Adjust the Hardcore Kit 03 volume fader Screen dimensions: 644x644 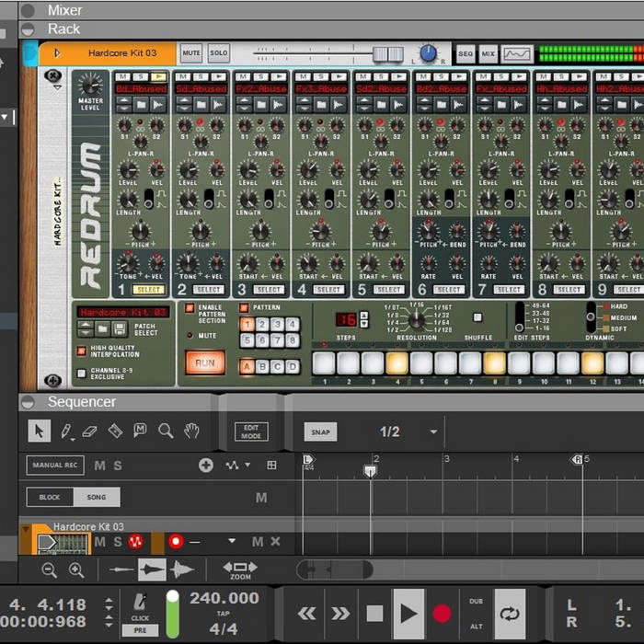(386, 54)
